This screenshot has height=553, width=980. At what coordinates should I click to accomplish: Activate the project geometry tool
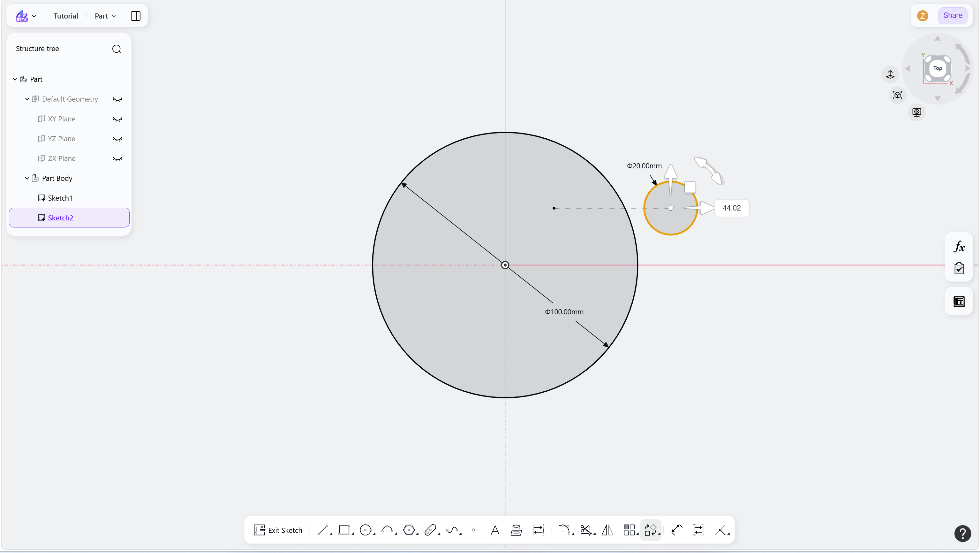pyautogui.click(x=516, y=530)
